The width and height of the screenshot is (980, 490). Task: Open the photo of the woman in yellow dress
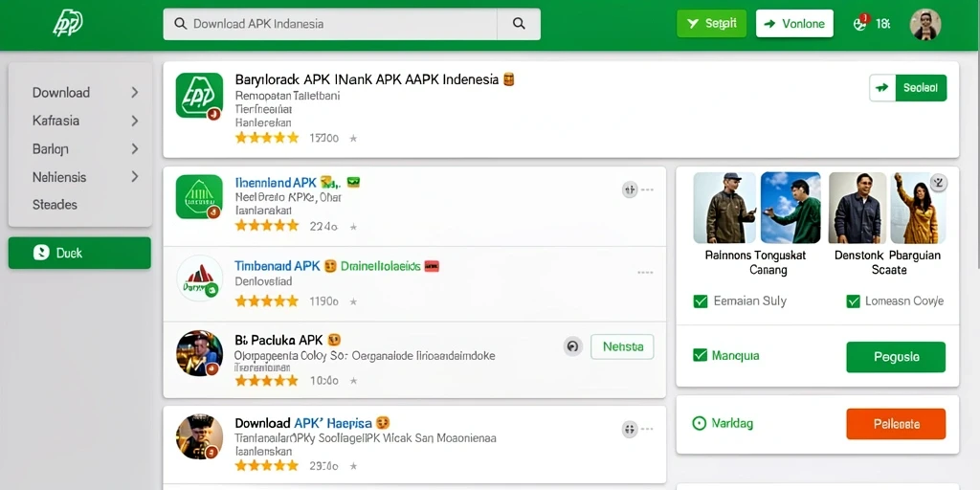click(x=918, y=208)
